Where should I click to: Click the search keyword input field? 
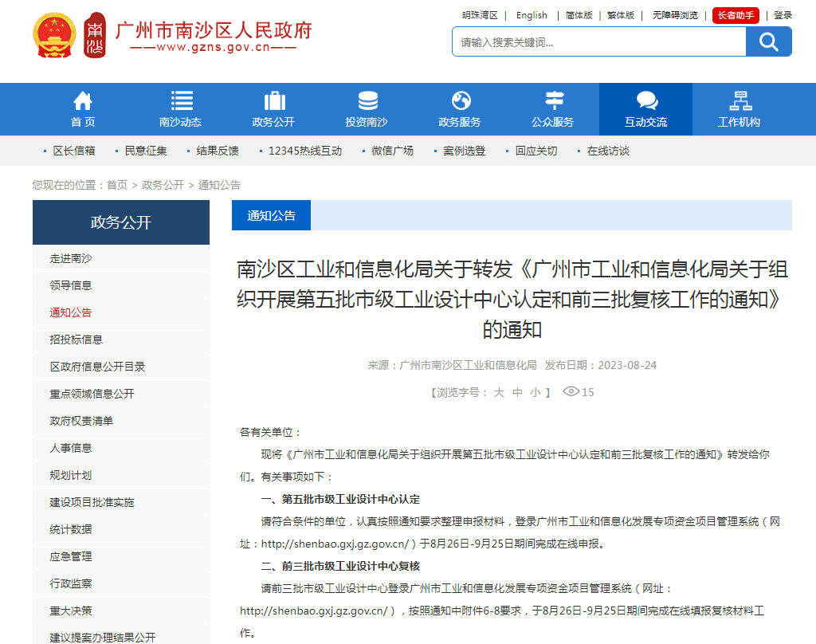pos(598,42)
